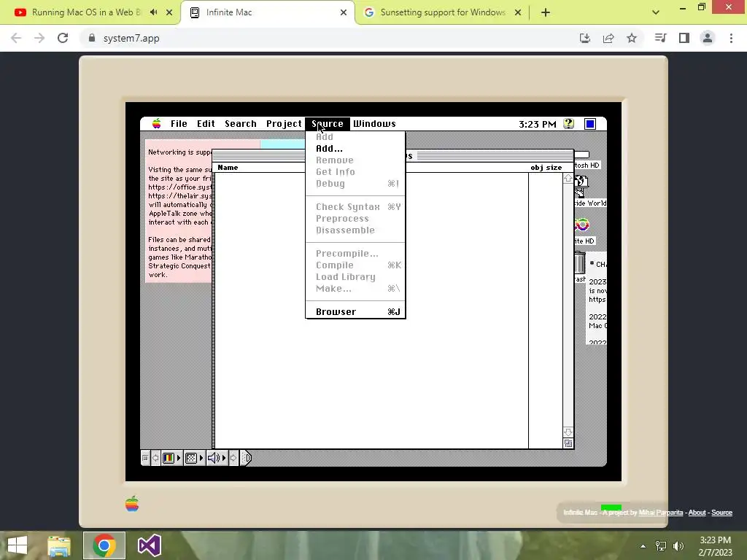Open the Apple menu in the Mac menu bar
The height and width of the screenshot is (560, 747).
click(x=156, y=124)
